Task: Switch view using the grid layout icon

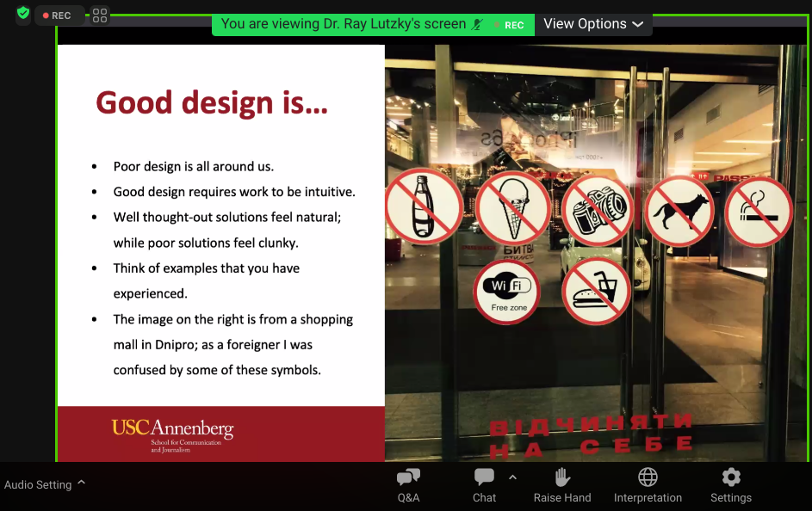Action: [100, 15]
